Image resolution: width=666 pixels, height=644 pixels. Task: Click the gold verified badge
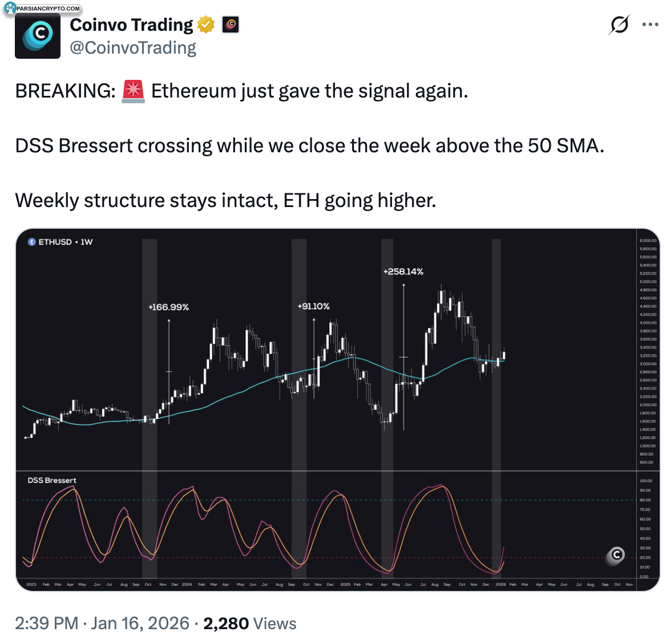(x=206, y=25)
